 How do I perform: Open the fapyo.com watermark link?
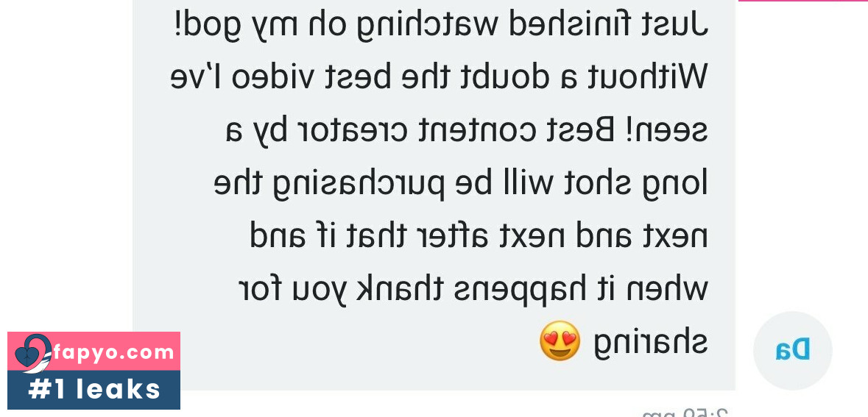[113, 352]
